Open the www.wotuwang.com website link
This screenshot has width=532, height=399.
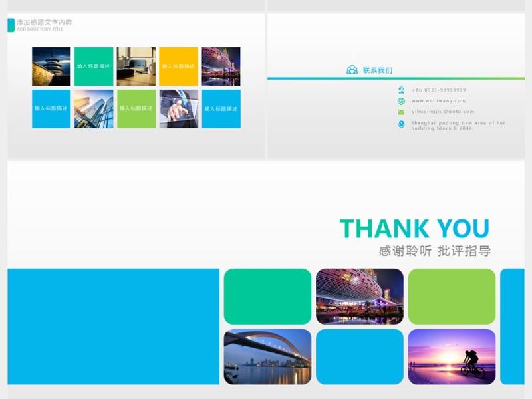tap(438, 101)
